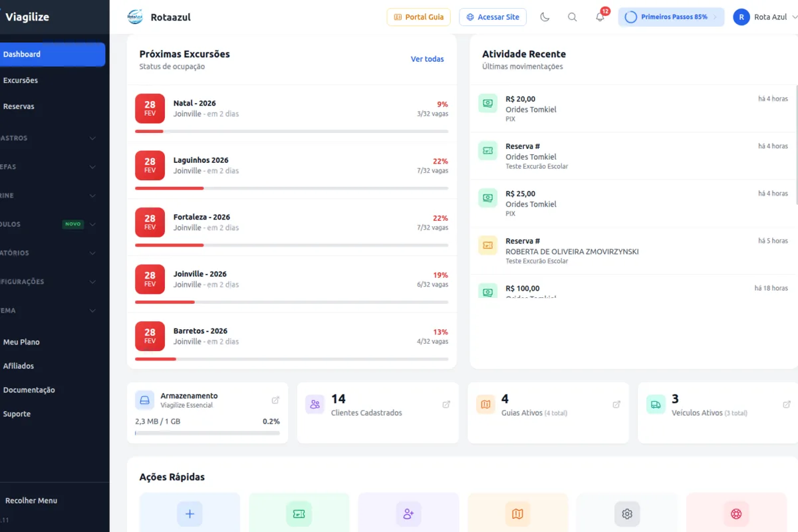
Task: Click the map icon beside Guias Ativos
Action: [x=485, y=404]
